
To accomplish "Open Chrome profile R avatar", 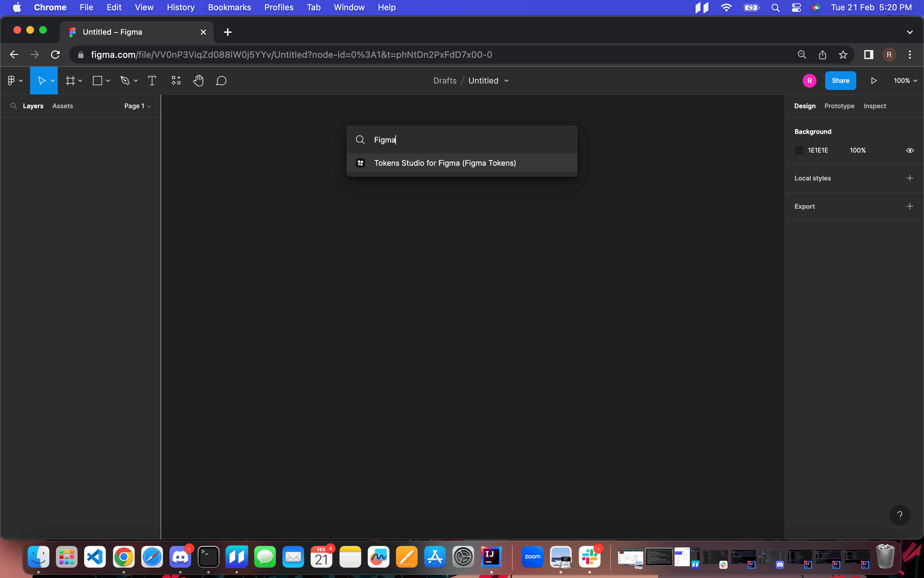I will point(889,55).
